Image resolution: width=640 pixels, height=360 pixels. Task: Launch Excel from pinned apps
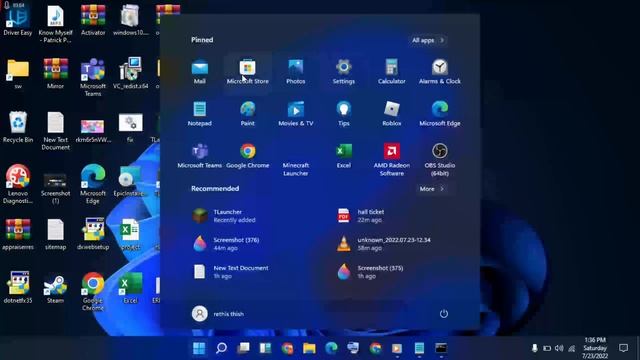pos(344,156)
